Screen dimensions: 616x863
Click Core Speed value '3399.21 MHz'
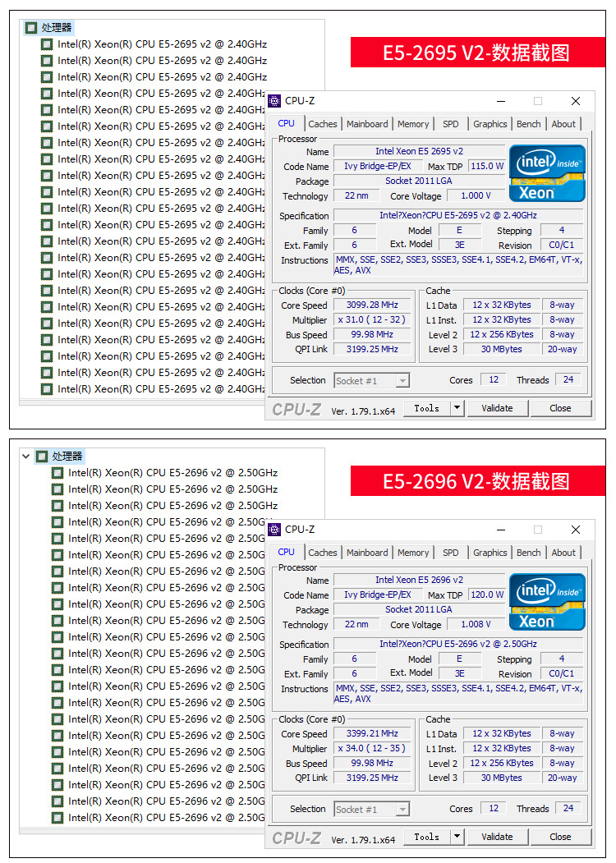pyautogui.click(x=372, y=733)
